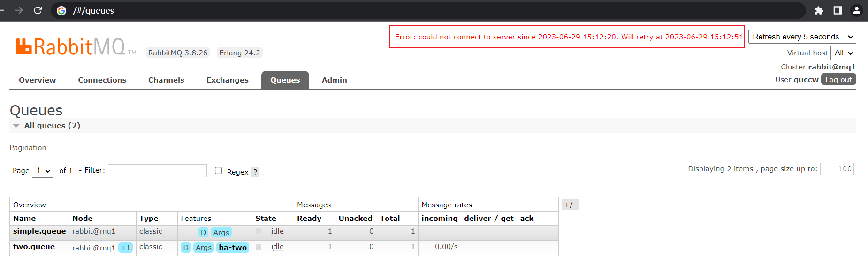Click the regex help question mark

click(x=255, y=172)
